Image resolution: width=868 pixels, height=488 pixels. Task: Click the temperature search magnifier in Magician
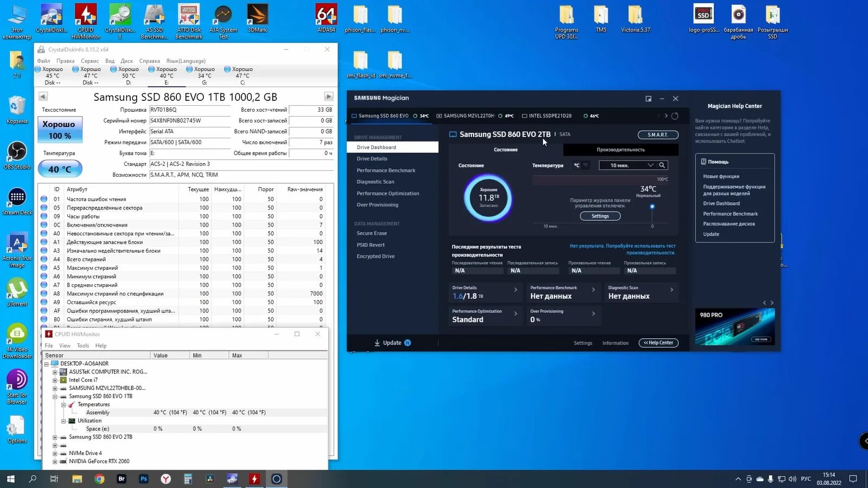coord(662,165)
